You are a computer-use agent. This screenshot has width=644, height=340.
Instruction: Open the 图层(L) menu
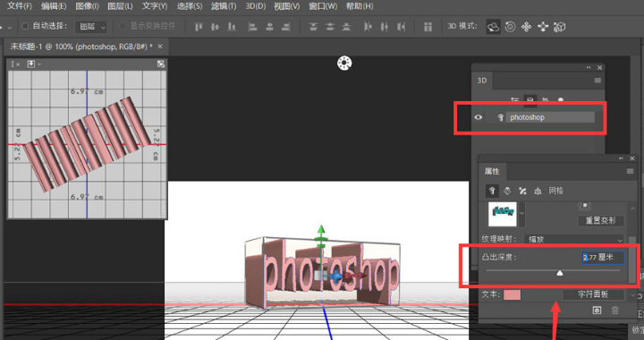(x=120, y=6)
